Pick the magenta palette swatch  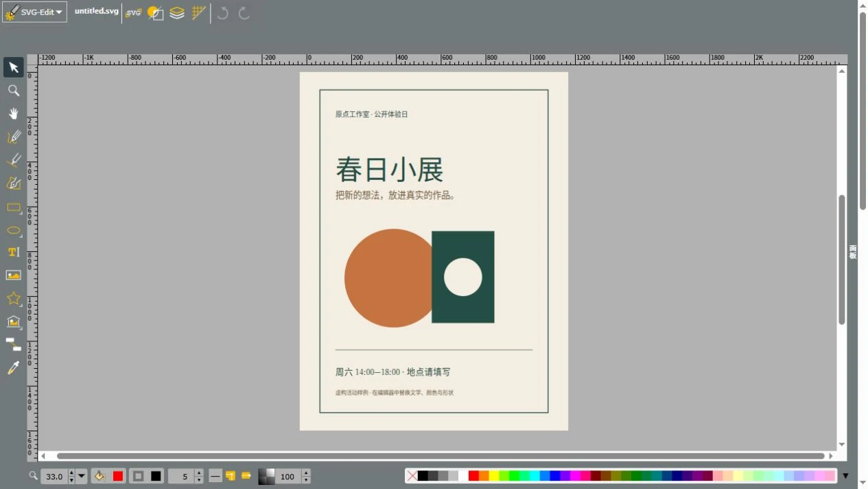coord(576,475)
